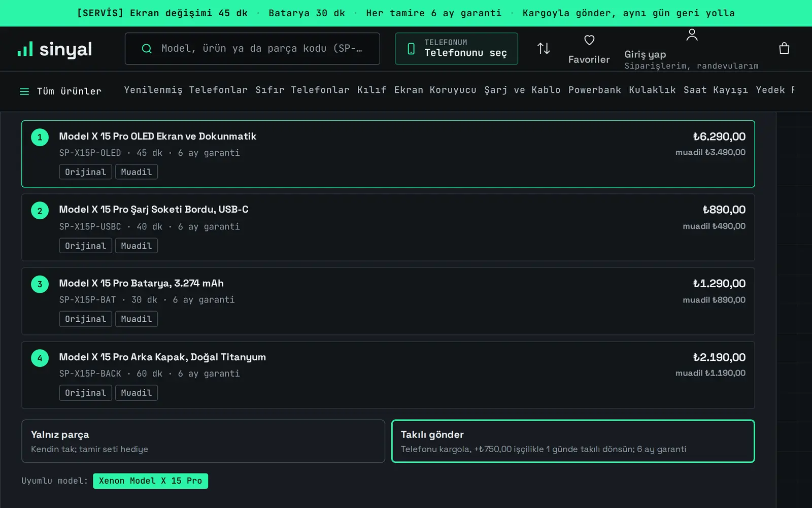The image size is (812, 508).
Task: Click Model X 15 Pro Arka Kapak title
Action: [x=162, y=357]
